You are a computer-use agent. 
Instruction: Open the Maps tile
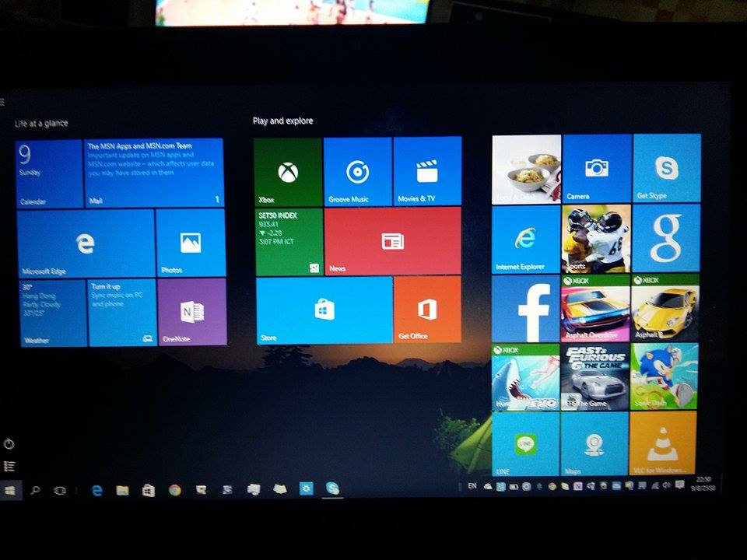coord(594,444)
